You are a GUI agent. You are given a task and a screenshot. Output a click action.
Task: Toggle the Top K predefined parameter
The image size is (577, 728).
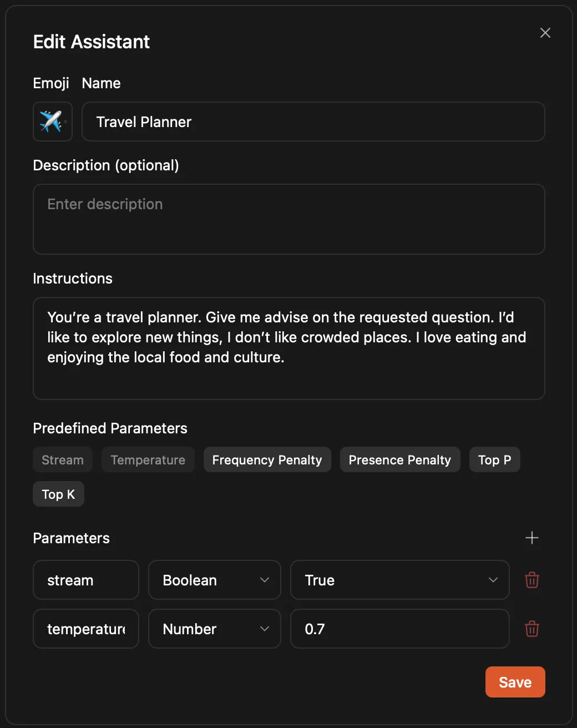(x=58, y=493)
